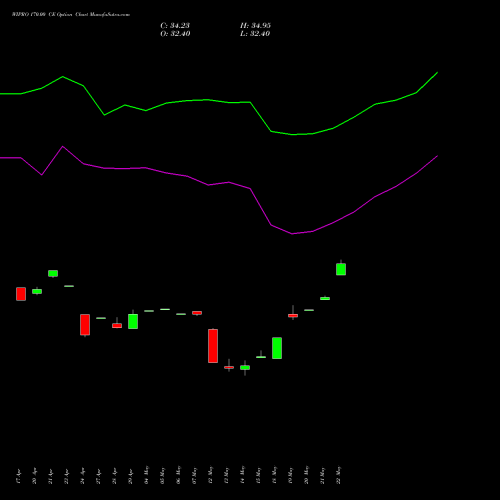The width and height of the screenshot is (500, 500).
Task: Click the 20 May date label
Action: [307, 475]
